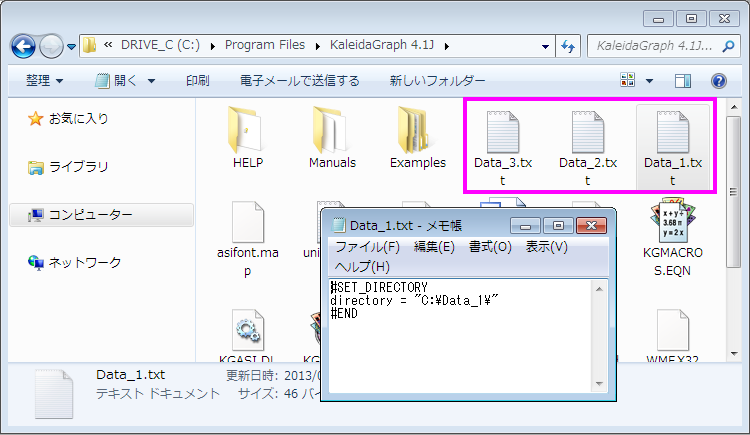Expand the arrow after DRIVE_C (C:)
750x435 pixels.
[212, 46]
